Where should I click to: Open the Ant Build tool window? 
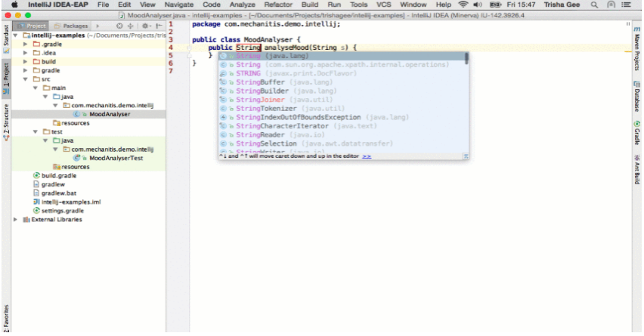tap(637, 168)
